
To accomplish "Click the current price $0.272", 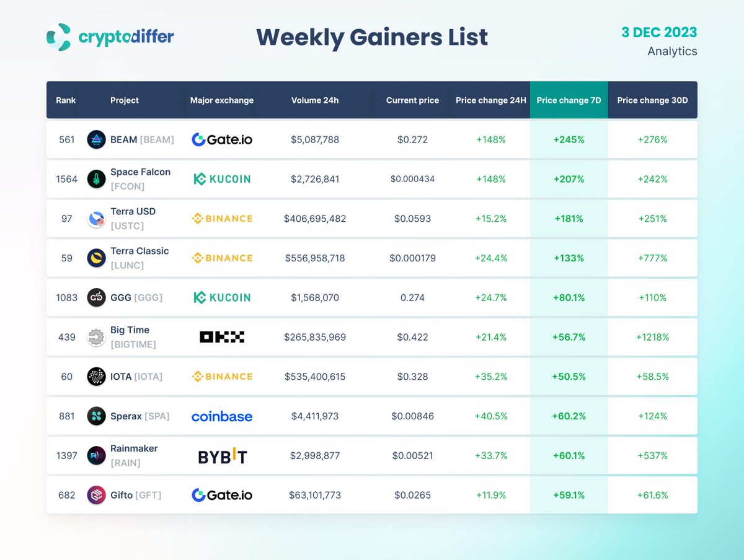I will (412, 139).
